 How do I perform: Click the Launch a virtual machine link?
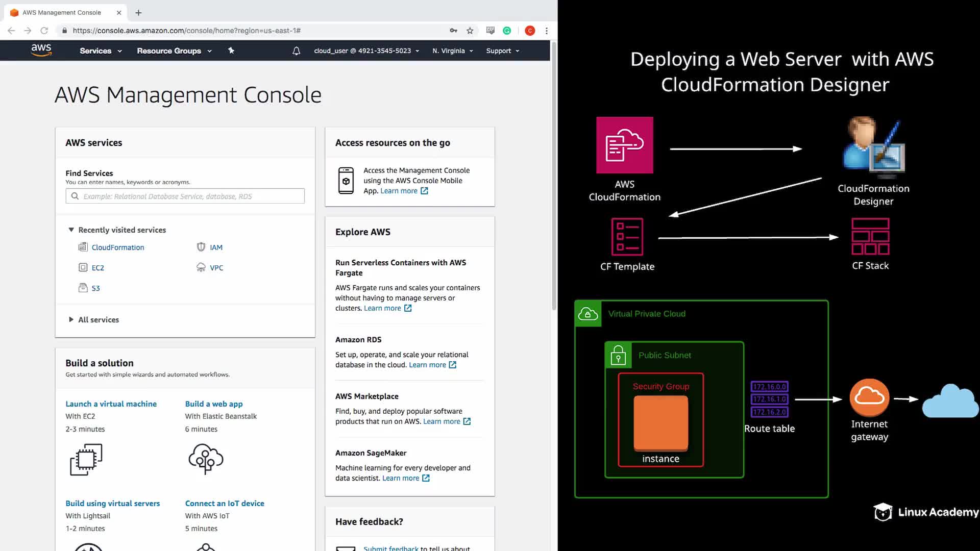111,404
